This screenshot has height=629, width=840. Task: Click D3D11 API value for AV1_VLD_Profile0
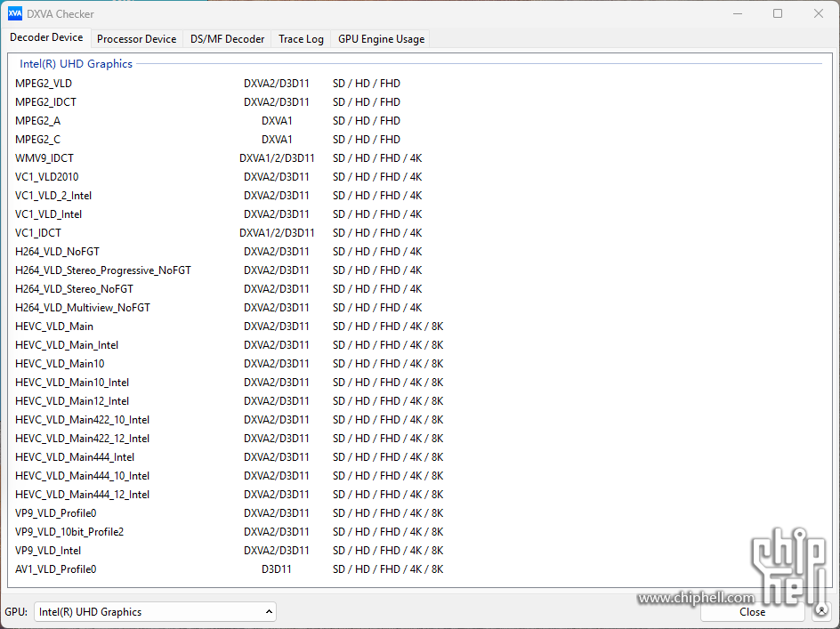(x=277, y=569)
